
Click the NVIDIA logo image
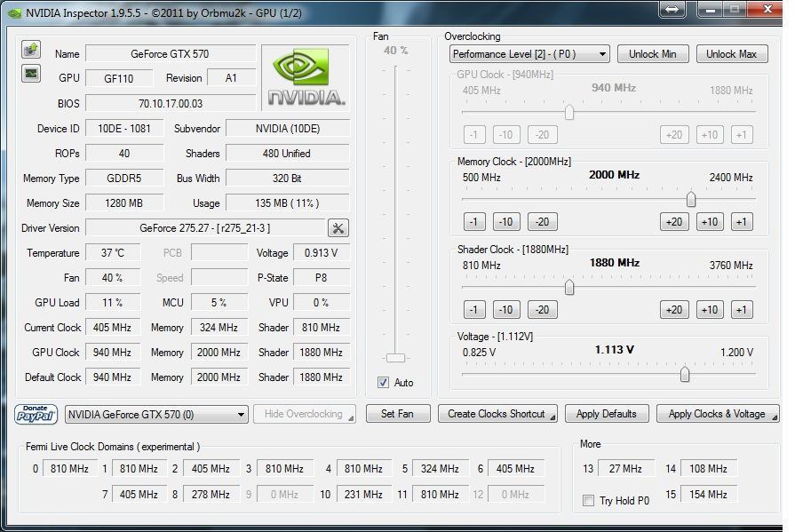tap(306, 77)
